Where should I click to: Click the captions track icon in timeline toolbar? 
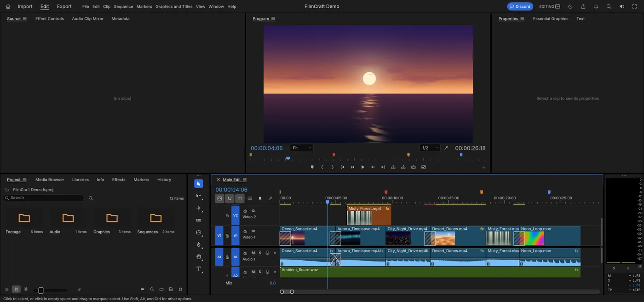coord(250,198)
